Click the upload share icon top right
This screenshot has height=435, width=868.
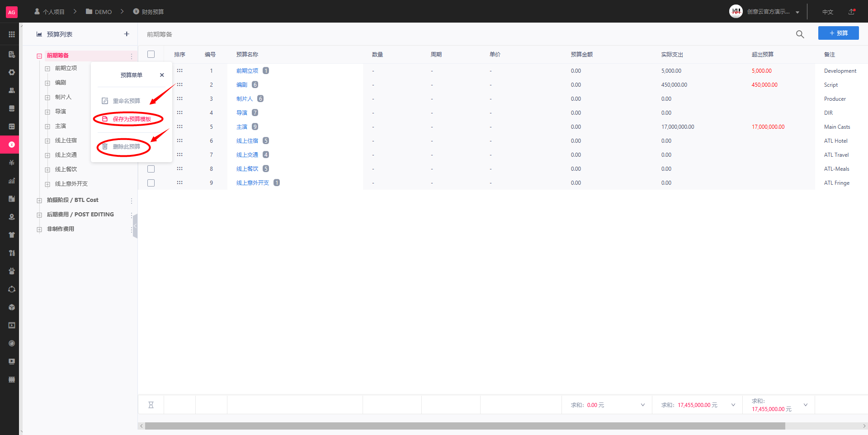852,12
